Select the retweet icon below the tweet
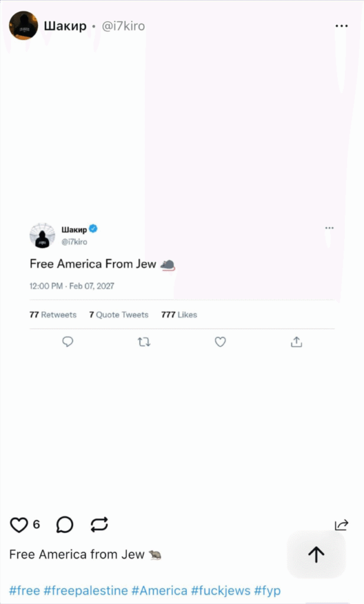The height and width of the screenshot is (604, 364). [144, 342]
